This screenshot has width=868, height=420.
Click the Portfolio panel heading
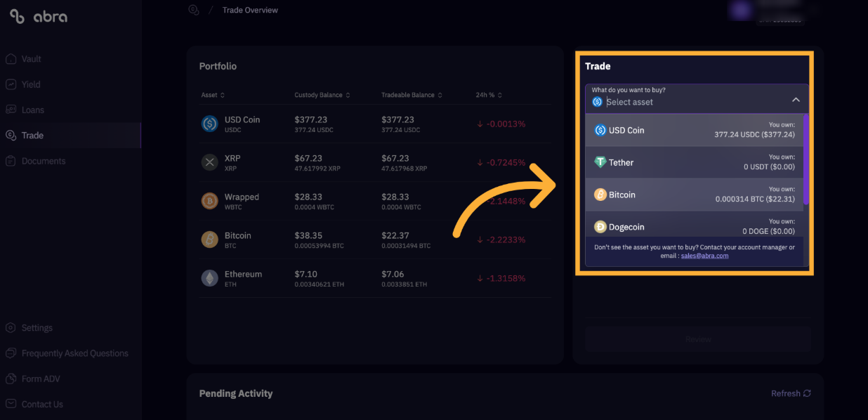pos(218,66)
